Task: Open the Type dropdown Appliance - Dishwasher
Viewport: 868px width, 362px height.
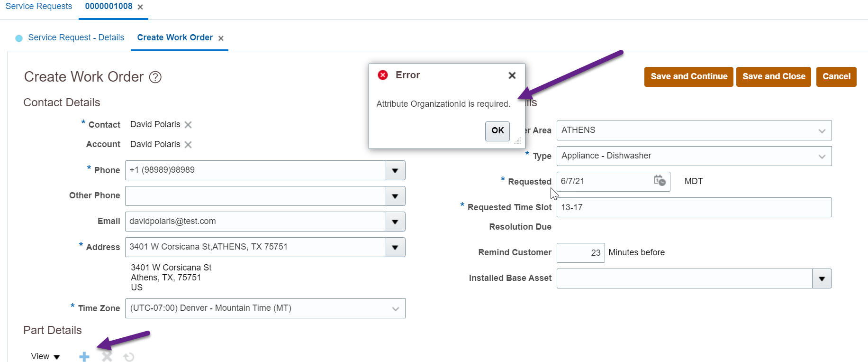Action: 694,156
